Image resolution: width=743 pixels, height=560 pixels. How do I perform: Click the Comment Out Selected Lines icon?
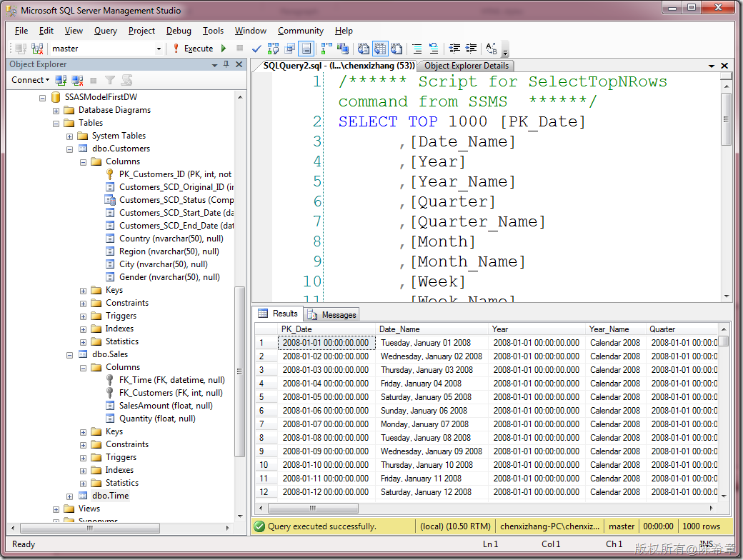(x=417, y=49)
